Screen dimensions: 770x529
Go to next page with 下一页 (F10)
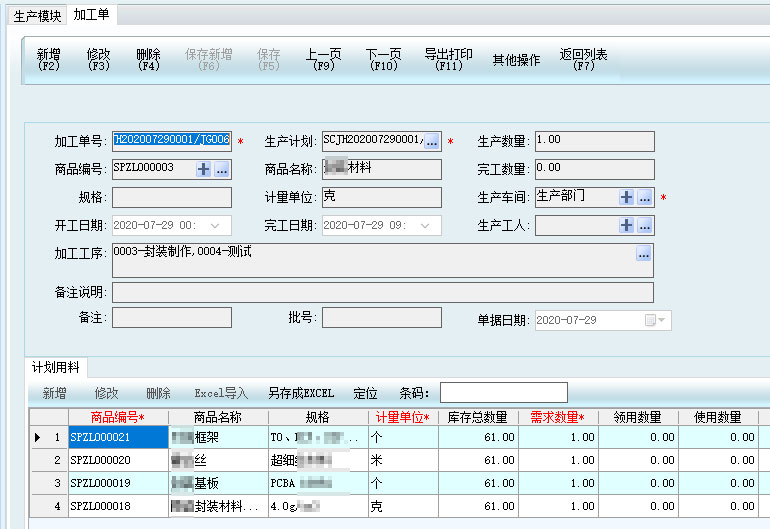[384, 59]
